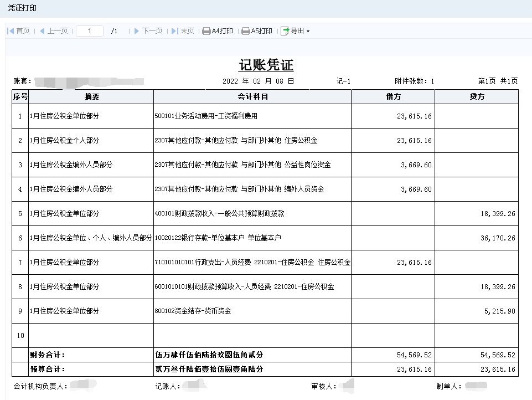Click the 凭证打印 window title

click(22, 8)
